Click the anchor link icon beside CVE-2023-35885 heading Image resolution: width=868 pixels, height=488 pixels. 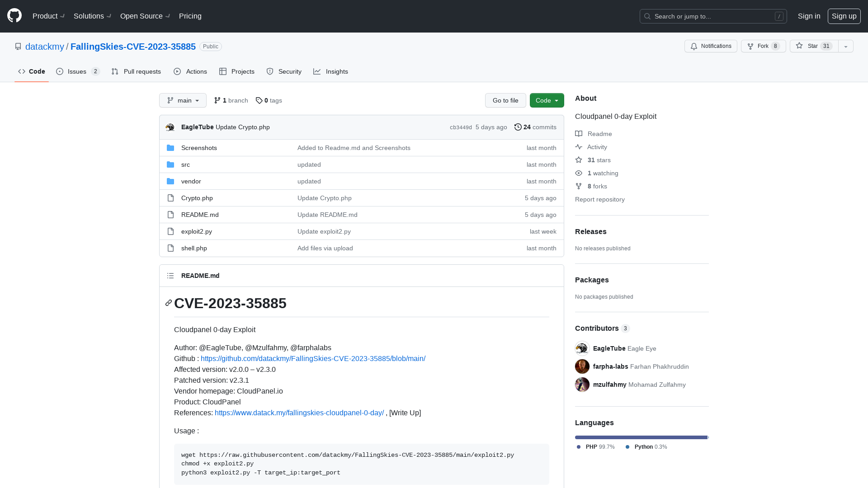(169, 303)
